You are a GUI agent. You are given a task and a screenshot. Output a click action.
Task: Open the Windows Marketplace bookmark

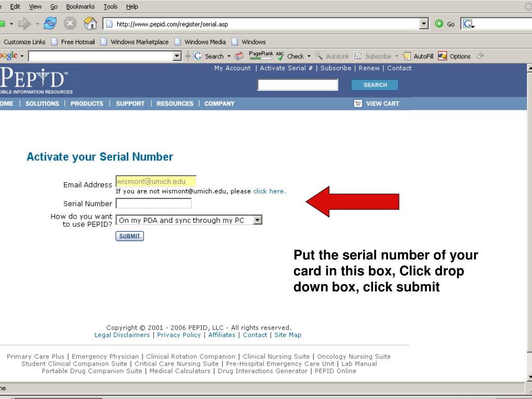(x=139, y=42)
